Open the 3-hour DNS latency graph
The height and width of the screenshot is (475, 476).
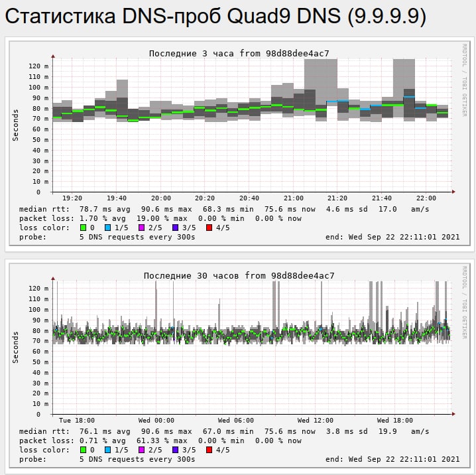239,143
